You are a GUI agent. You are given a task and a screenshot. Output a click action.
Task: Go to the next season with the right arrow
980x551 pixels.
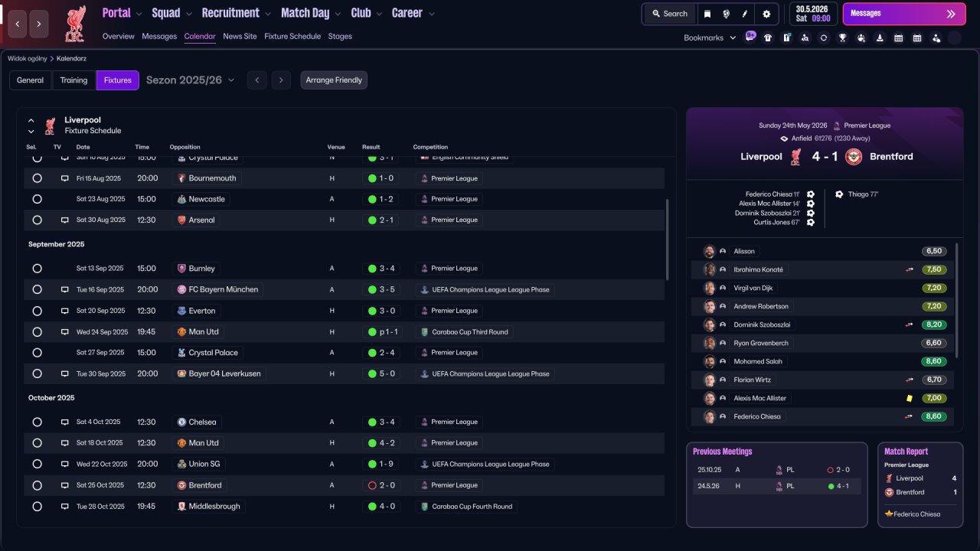(x=281, y=80)
